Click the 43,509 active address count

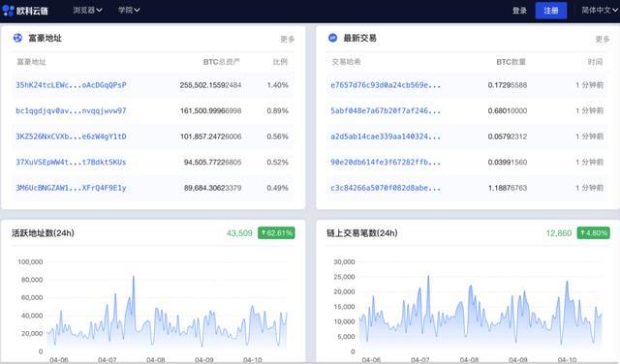(x=239, y=233)
